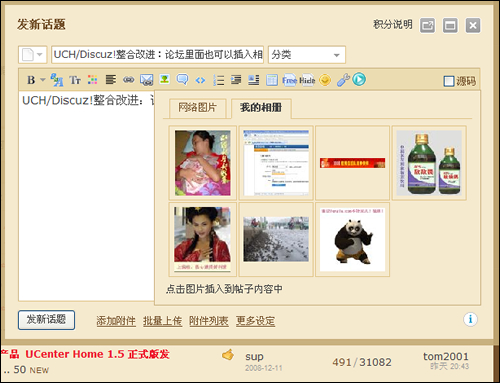Click the insert media play icon
This screenshot has width=500, height=383.
(359, 79)
